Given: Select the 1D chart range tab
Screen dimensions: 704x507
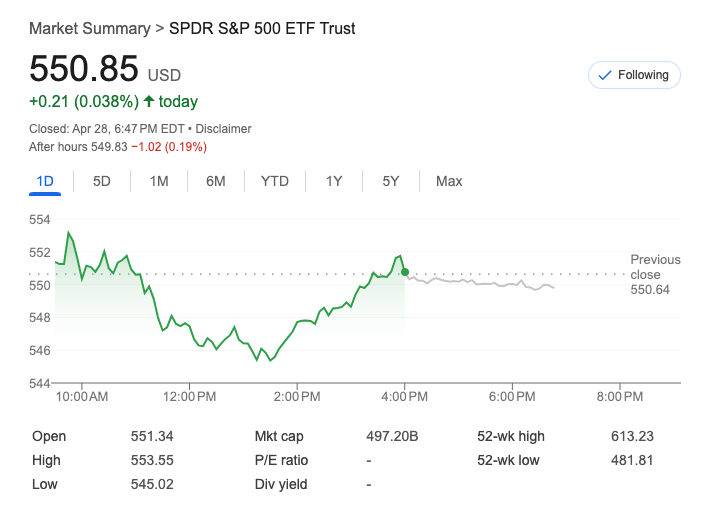Looking at the screenshot, I should (x=44, y=181).
